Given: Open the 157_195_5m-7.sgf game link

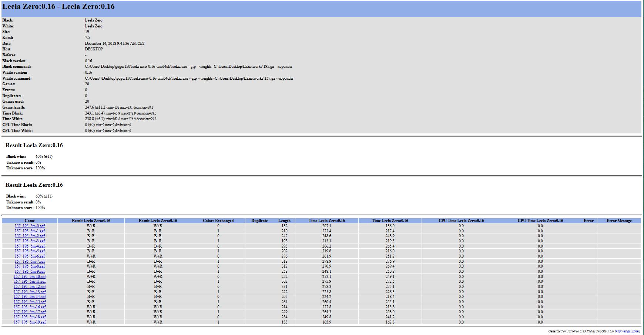Looking at the screenshot, I should (x=30, y=261).
